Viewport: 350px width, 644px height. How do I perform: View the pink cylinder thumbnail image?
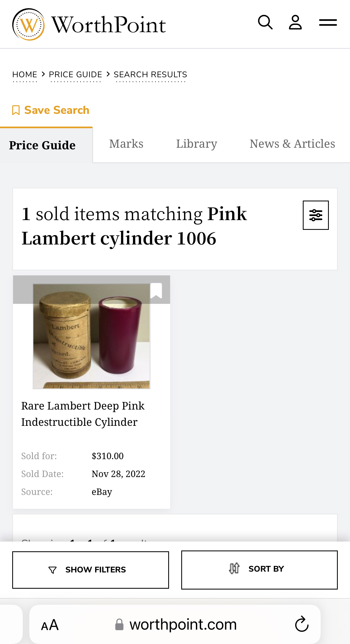click(x=91, y=336)
